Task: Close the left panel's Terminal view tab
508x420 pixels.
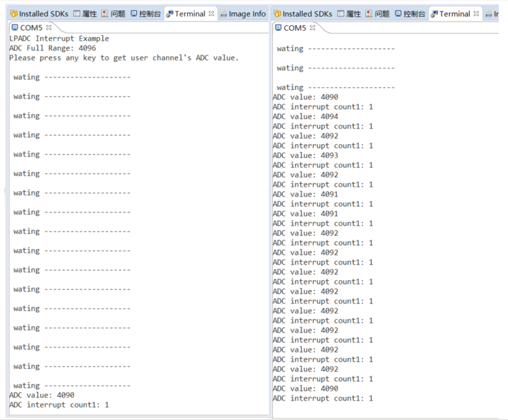Action: tap(212, 14)
